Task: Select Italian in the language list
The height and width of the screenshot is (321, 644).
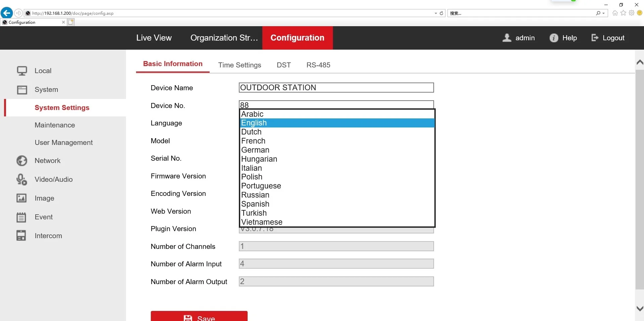Action: pos(338,168)
